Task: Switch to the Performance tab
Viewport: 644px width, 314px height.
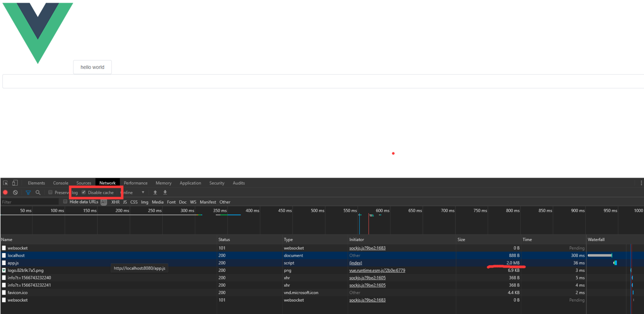Action: [135, 183]
